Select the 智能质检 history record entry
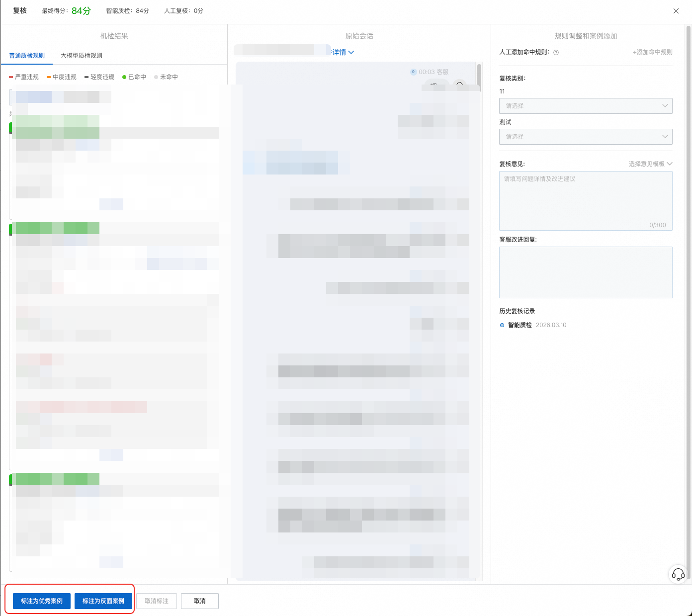Screen dimensions: 692x616 point(519,325)
